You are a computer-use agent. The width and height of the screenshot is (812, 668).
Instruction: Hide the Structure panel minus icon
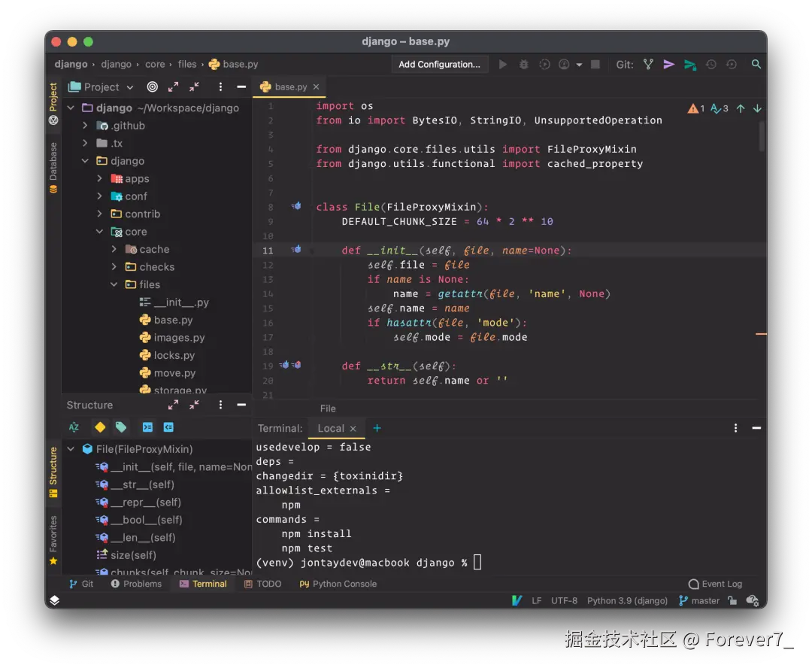241,405
